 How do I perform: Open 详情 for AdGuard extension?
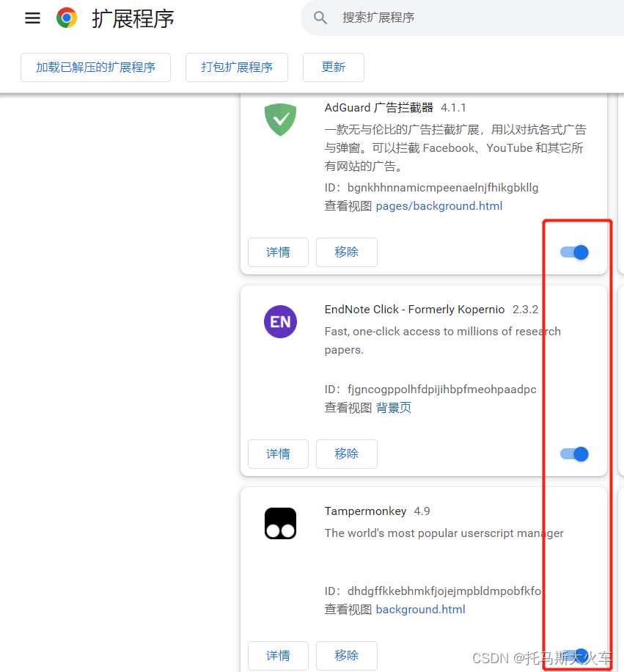(x=278, y=252)
